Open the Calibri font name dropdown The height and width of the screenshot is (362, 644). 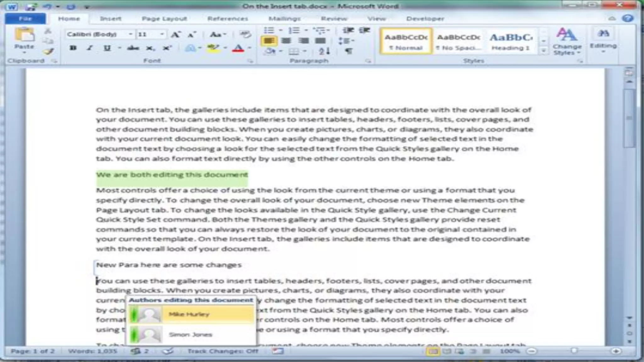pyautogui.click(x=130, y=34)
